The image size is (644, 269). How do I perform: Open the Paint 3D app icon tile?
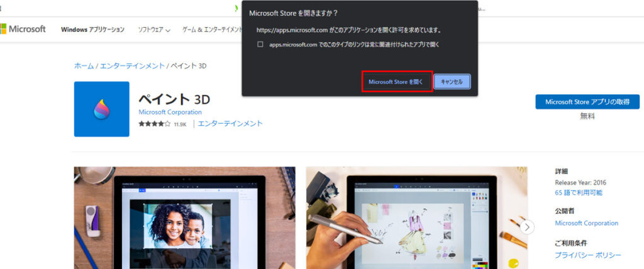101,109
